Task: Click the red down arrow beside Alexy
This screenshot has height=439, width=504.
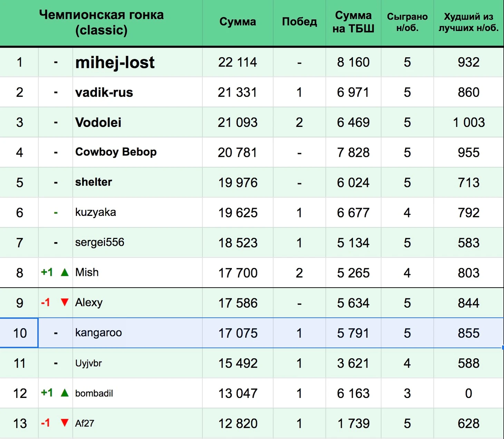Action: [x=65, y=302]
